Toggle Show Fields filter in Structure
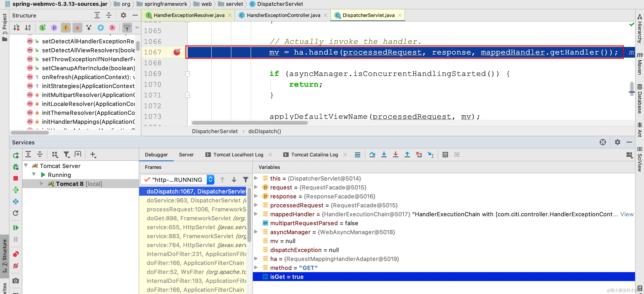644x294 pixels. [66, 28]
